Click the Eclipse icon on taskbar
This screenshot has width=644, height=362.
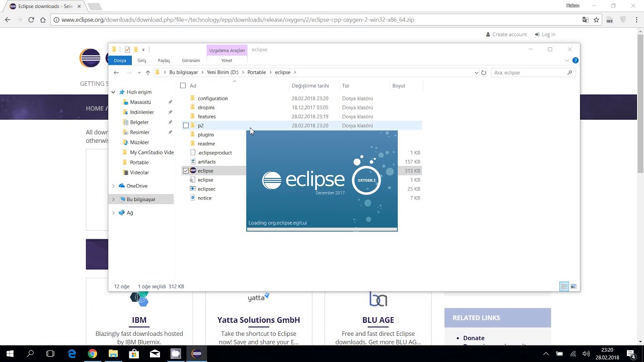196,354
